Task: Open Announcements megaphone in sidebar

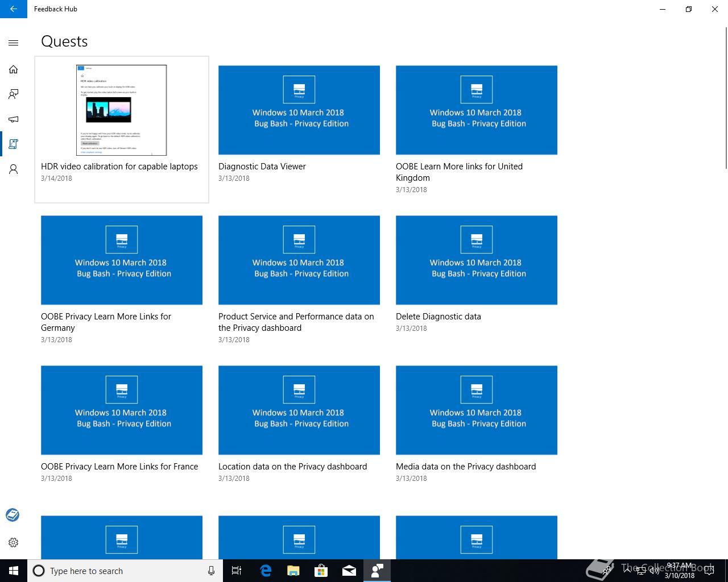Action: tap(14, 119)
